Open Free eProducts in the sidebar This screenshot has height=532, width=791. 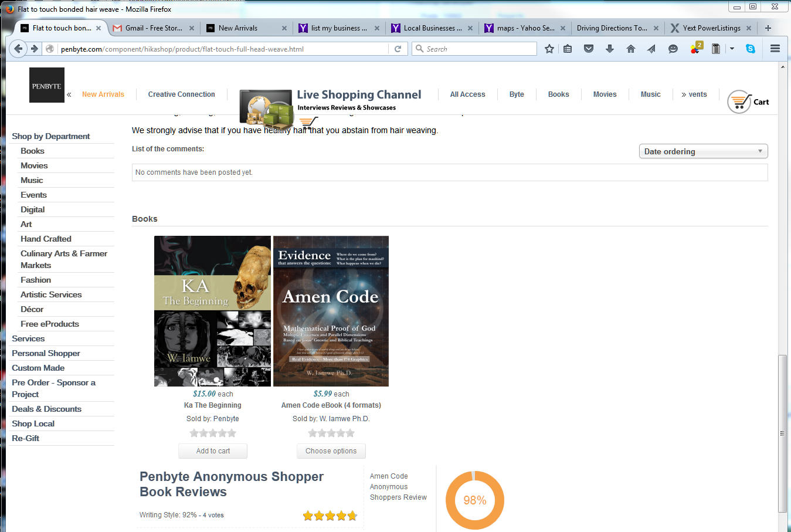(50, 324)
